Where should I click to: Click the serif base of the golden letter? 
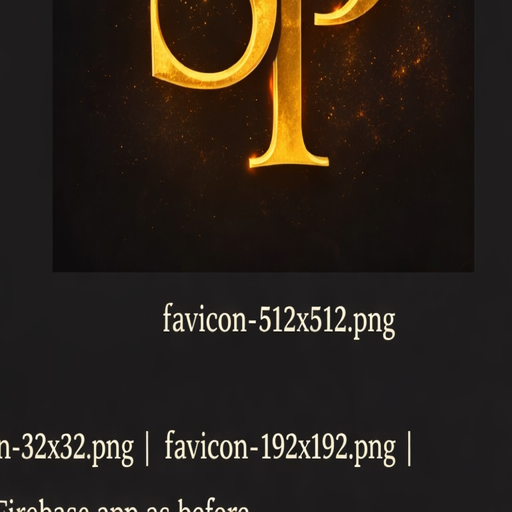tap(289, 161)
